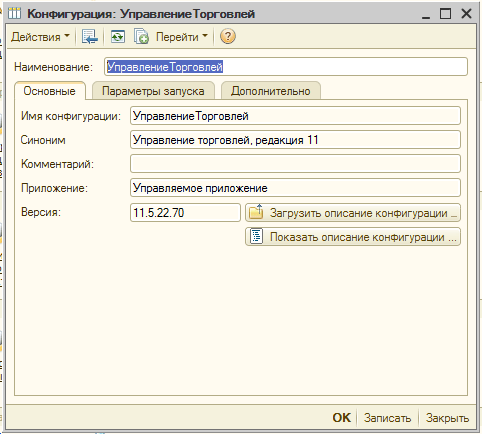The height and width of the screenshot is (434, 482).
Task: Click document icon on Показать описание button
Action: (256, 237)
